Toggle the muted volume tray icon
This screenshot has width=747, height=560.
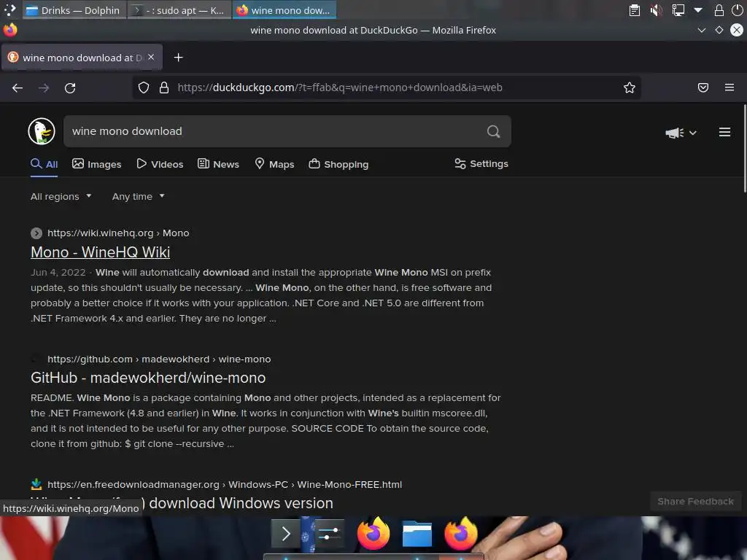(x=656, y=10)
